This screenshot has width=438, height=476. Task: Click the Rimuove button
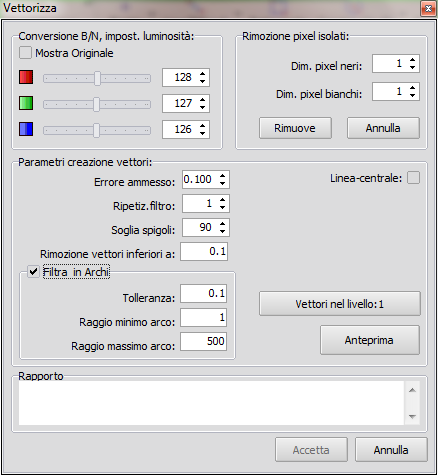(295, 128)
